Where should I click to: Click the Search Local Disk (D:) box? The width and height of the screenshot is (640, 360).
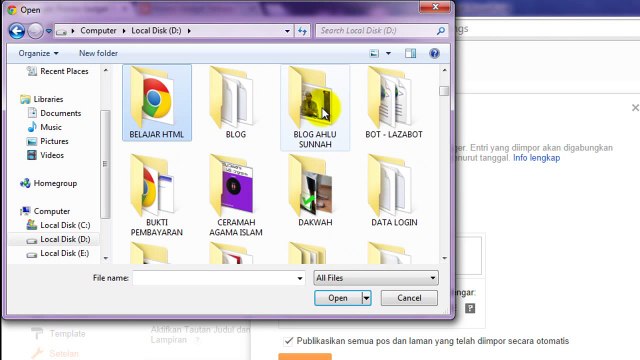377,31
